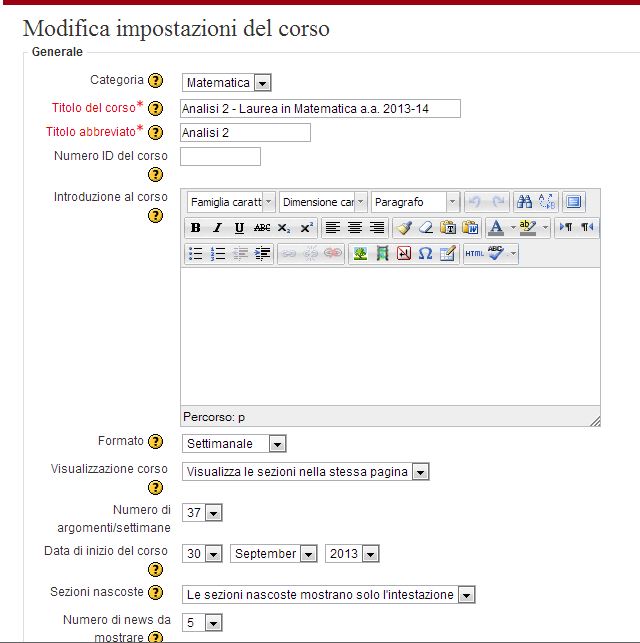This screenshot has height=643, width=640.
Task: Open the text color picker arrow
Action: pyautogui.click(x=512, y=228)
